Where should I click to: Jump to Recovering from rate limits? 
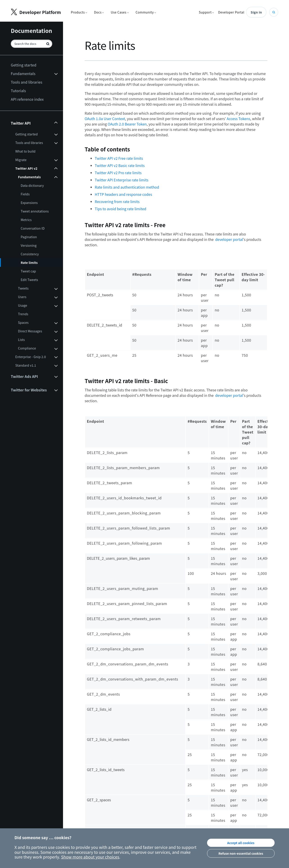117,202
